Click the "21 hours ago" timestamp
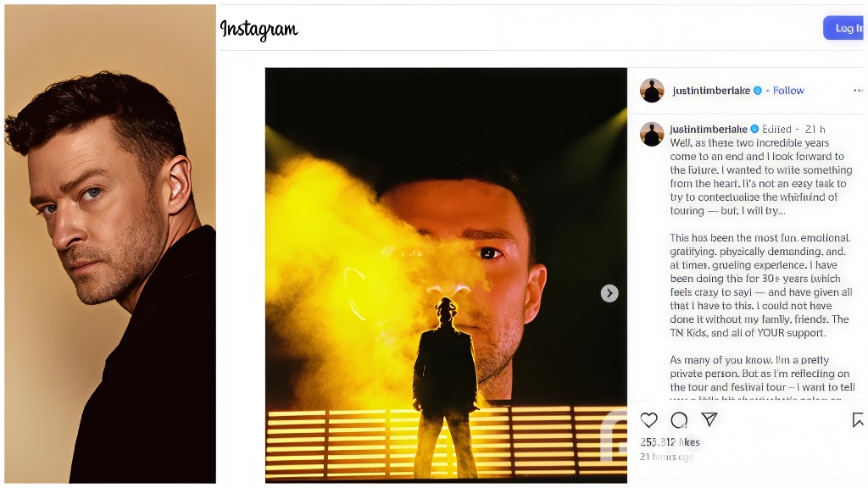The width and height of the screenshot is (868, 488). [666, 457]
